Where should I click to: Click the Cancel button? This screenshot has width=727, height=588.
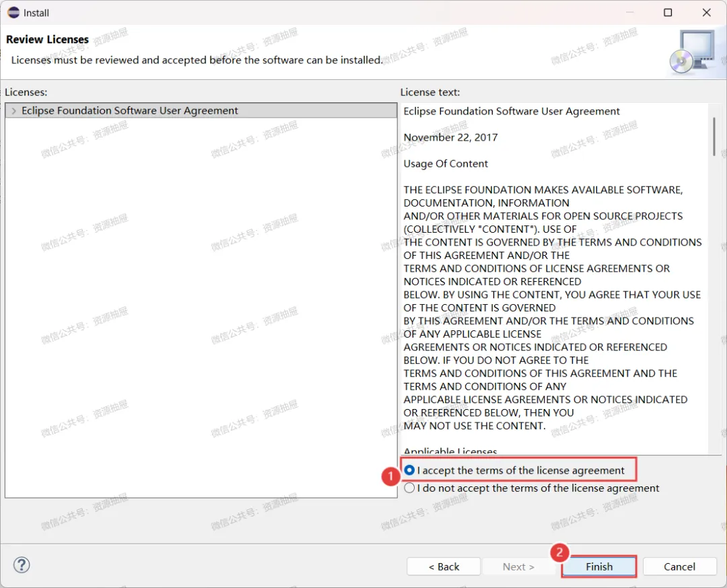pos(679,566)
